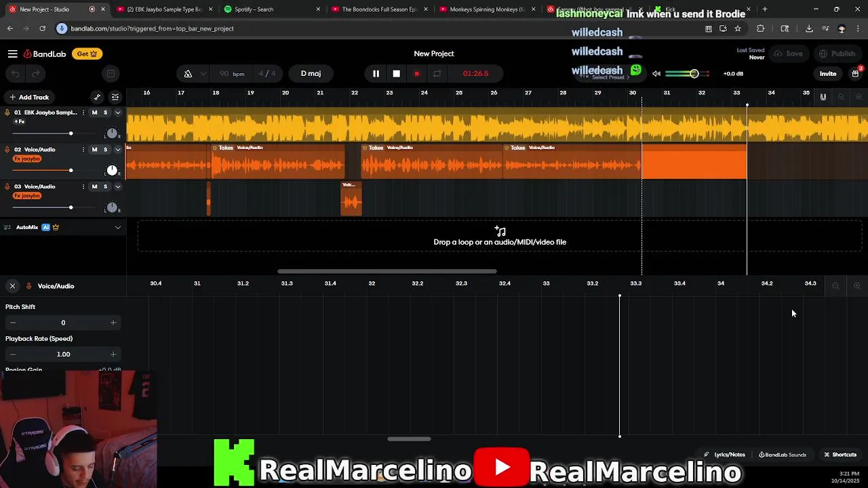The width and height of the screenshot is (868, 488).
Task: Redo the last action
Action: [35, 73]
